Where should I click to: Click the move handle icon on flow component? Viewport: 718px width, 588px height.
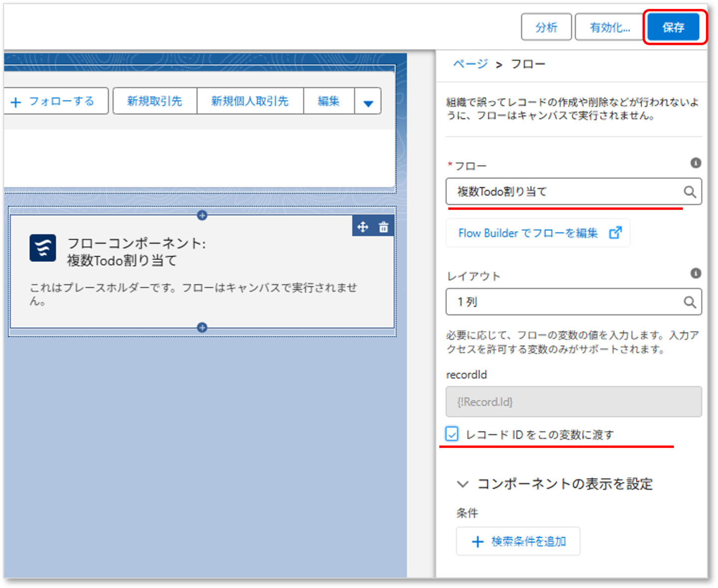tap(363, 227)
